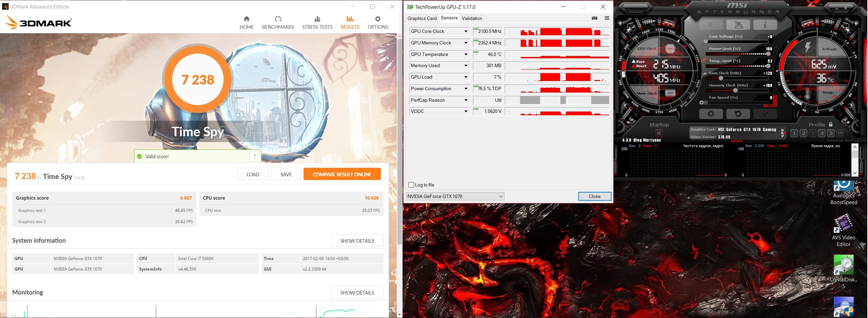This screenshot has height=318, width=868.
Task: Click the question mark beside Valid score
Action: [x=255, y=156]
